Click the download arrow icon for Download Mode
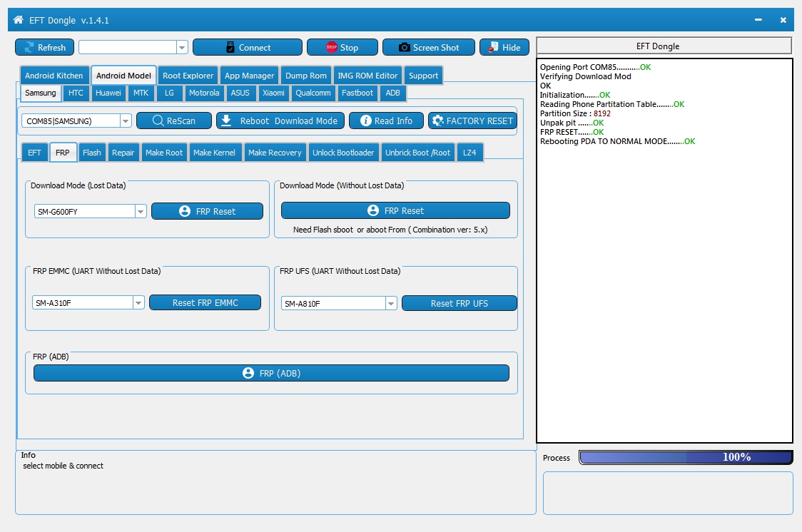 click(x=226, y=121)
